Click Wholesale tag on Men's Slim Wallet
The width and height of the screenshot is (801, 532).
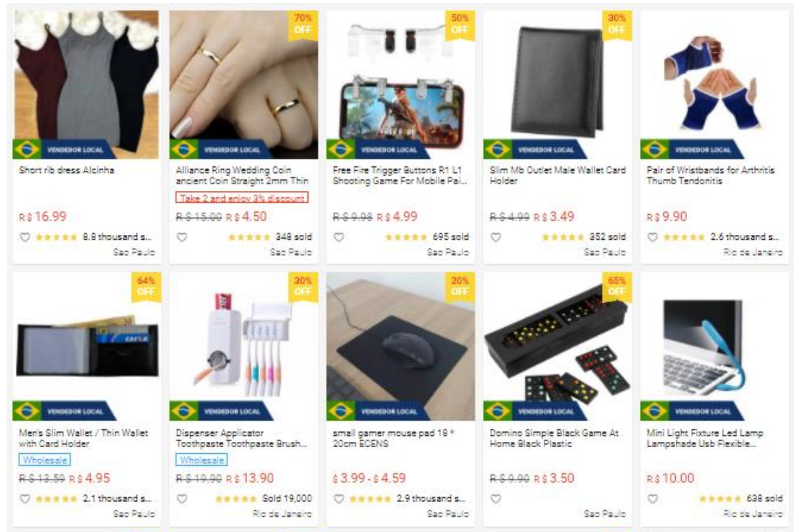[x=44, y=460]
